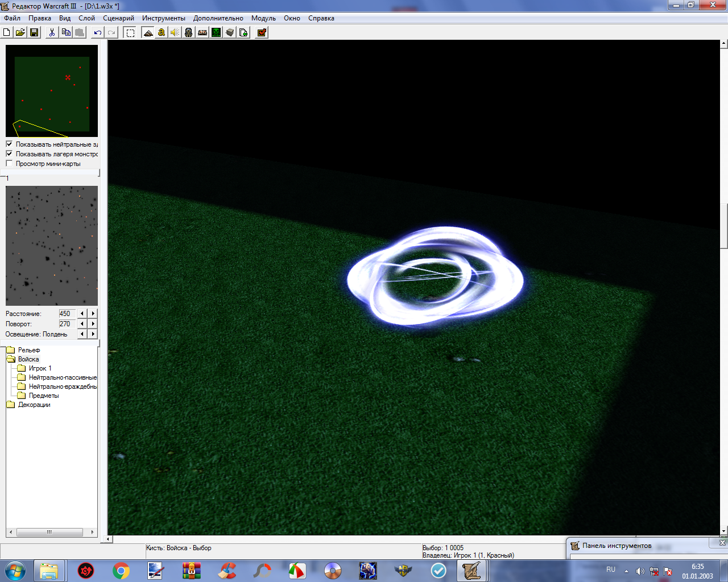The width and height of the screenshot is (728, 582).
Task: Create a new map with New icon
Action: tap(7, 32)
